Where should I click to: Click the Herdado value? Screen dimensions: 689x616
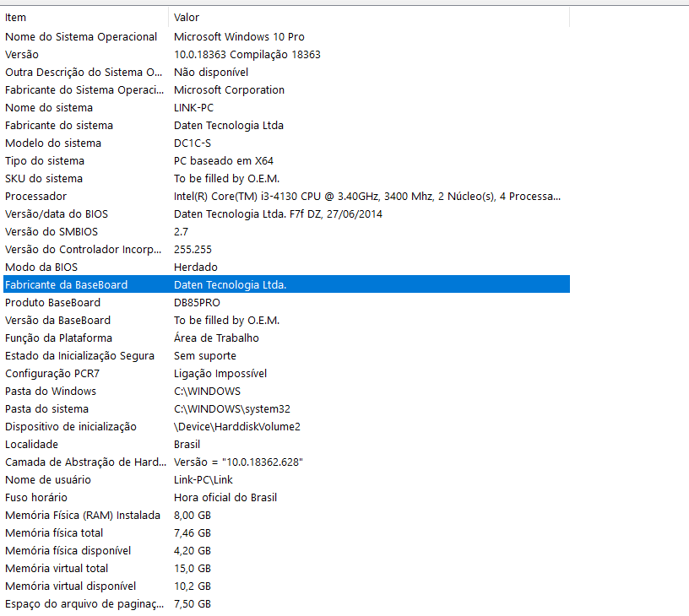(196, 267)
